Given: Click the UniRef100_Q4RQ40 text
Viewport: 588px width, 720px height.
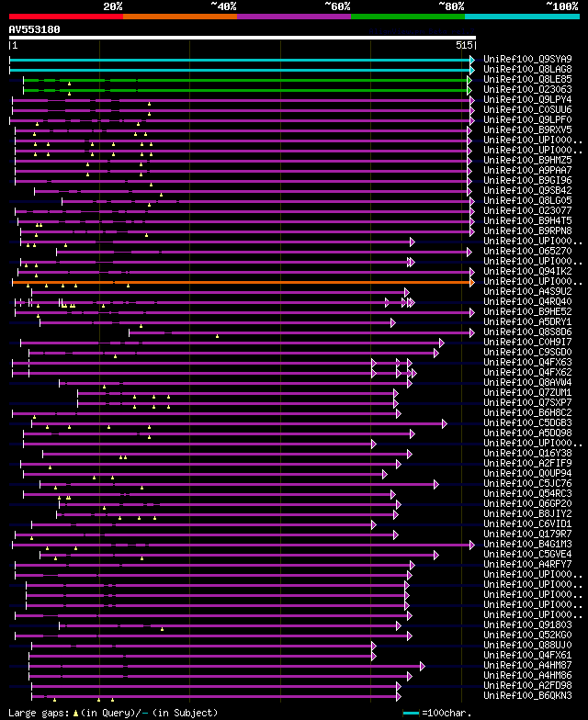Looking at the screenshot, I should pyautogui.click(x=527, y=301).
